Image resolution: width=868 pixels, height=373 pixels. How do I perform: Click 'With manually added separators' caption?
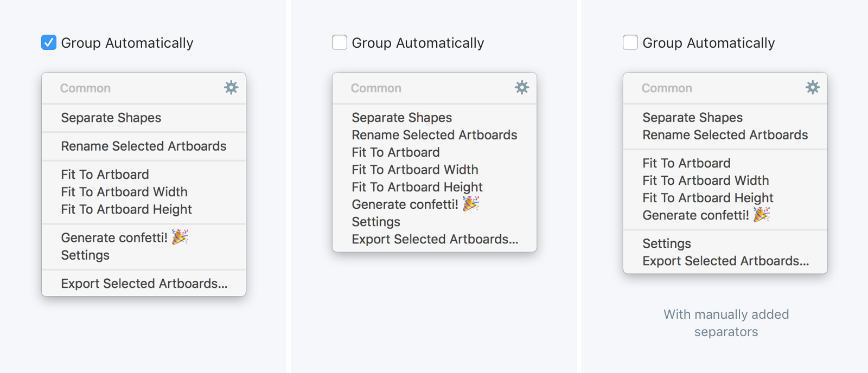[726, 323]
